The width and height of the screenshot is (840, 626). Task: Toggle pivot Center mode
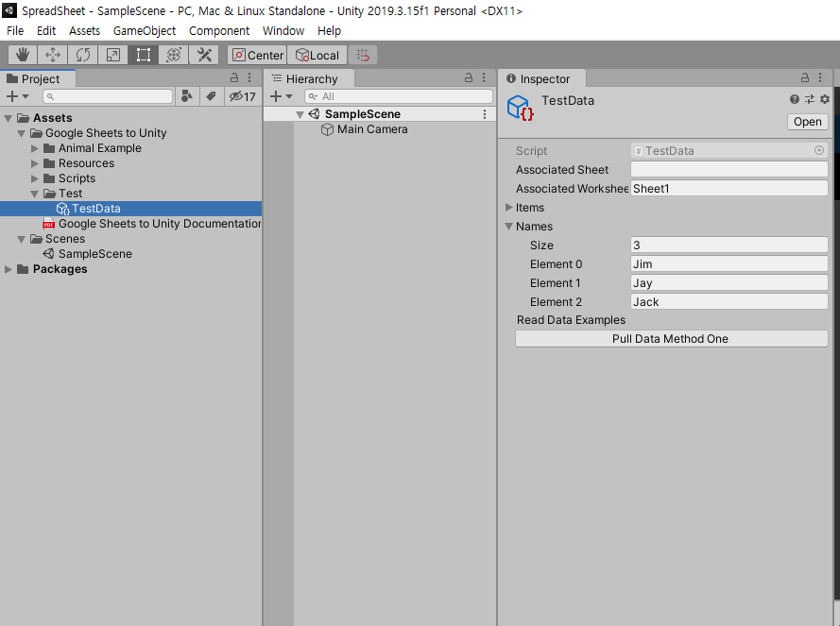(257, 55)
